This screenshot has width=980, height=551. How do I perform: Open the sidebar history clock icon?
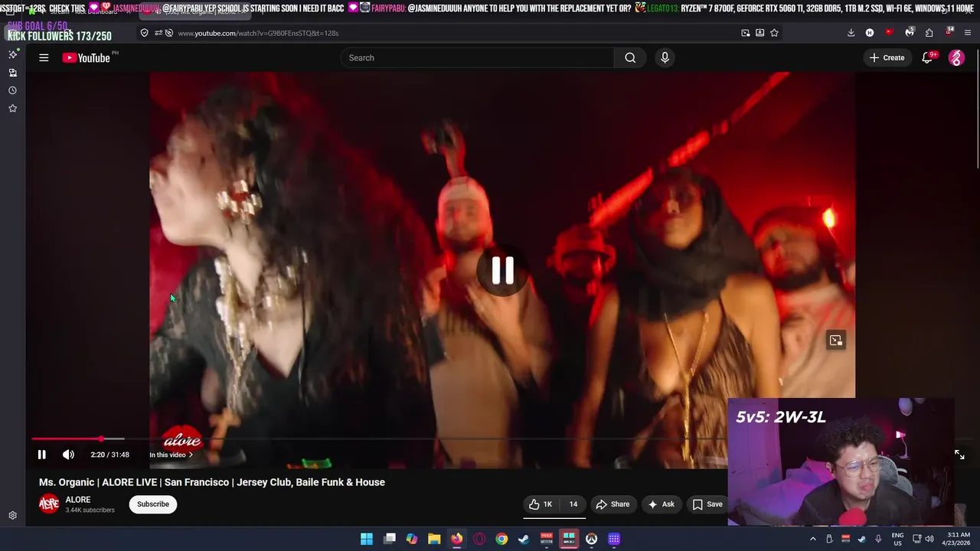click(x=12, y=90)
